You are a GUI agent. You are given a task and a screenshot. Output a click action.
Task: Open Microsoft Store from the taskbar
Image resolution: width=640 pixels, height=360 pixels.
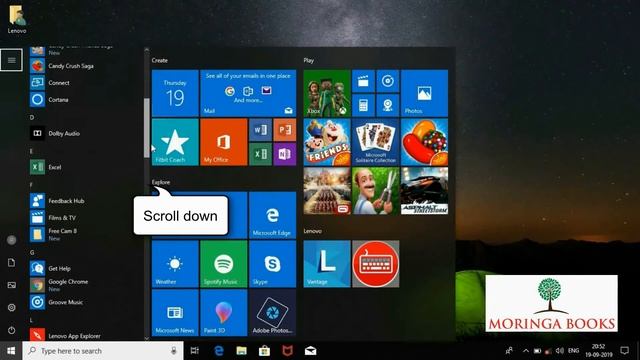click(x=264, y=351)
